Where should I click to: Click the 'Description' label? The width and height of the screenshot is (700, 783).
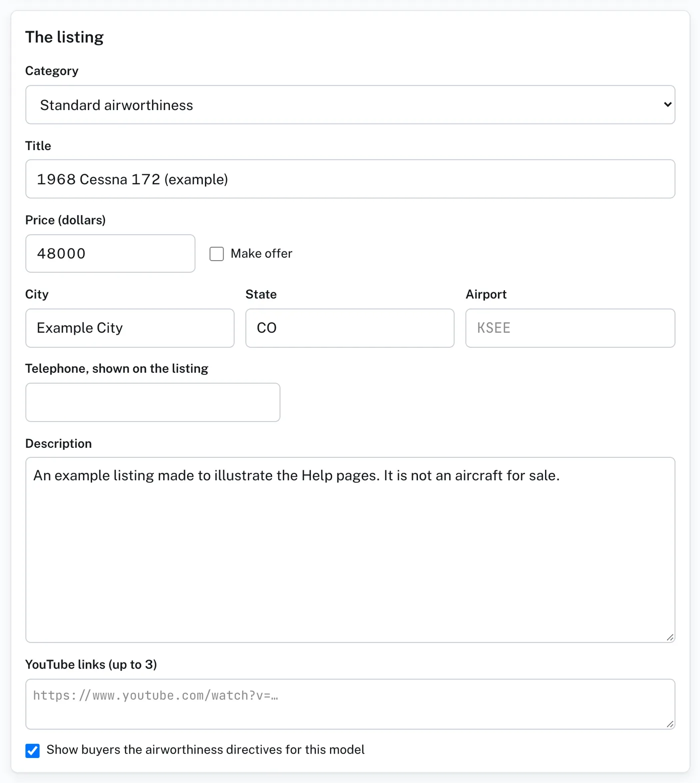pyautogui.click(x=58, y=444)
